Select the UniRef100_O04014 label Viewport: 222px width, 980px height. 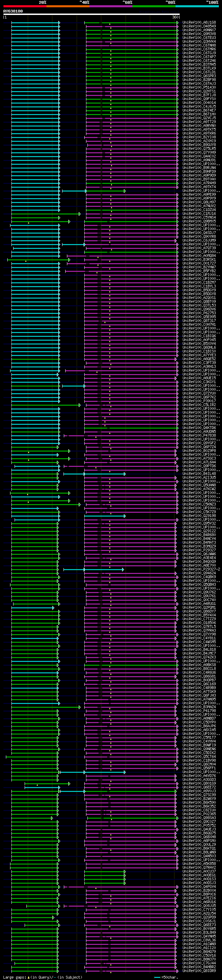coord(199,103)
